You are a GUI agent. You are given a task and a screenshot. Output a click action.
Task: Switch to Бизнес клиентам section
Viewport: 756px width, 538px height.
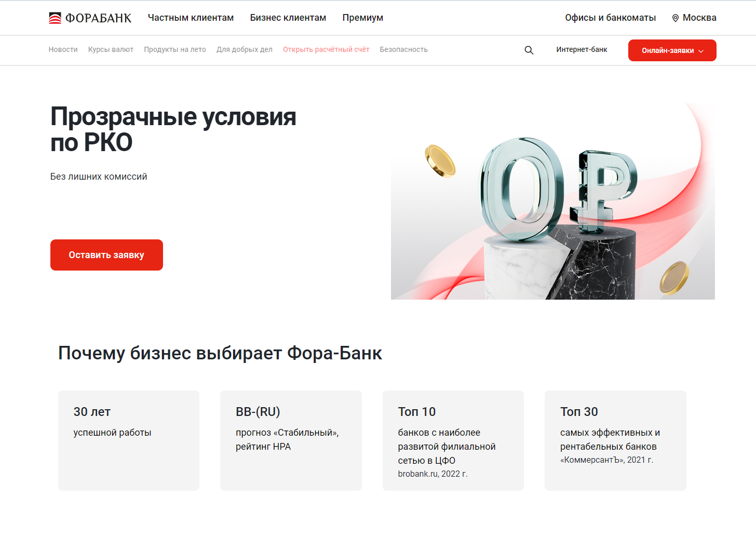coord(288,18)
